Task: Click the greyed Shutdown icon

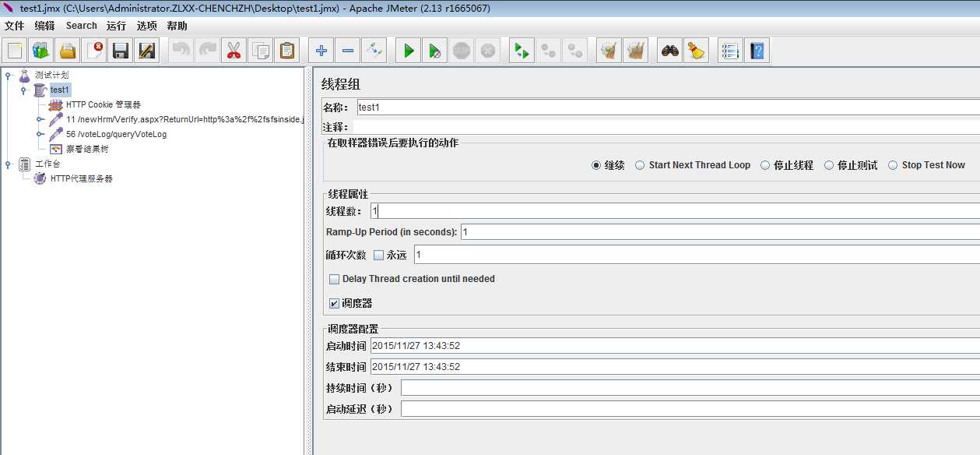Action: click(488, 51)
